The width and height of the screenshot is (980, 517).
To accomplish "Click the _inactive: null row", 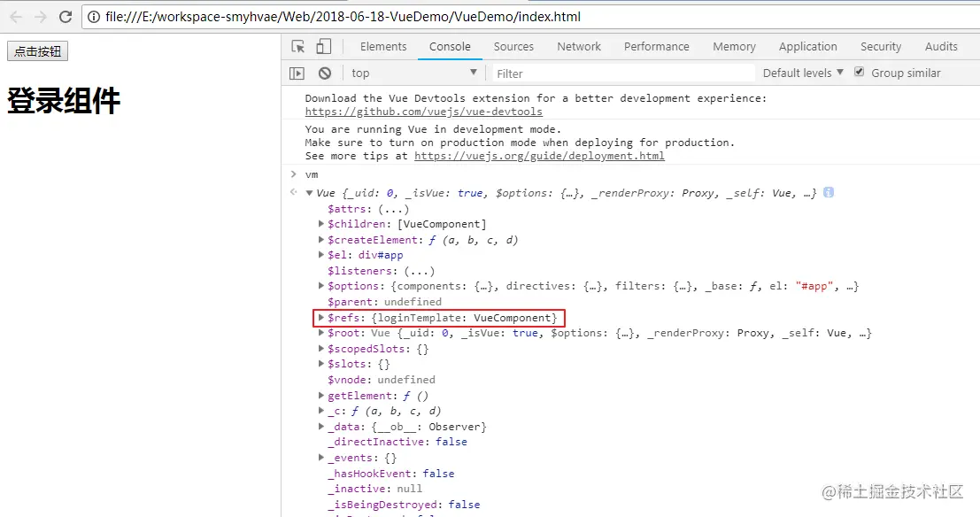I will click(x=374, y=489).
